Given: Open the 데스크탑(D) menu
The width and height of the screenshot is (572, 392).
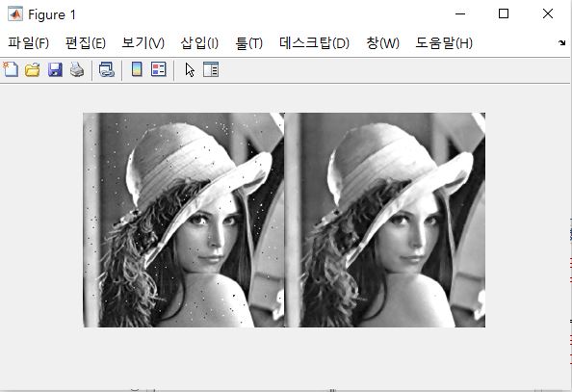Looking at the screenshot, I should point(314,43).
